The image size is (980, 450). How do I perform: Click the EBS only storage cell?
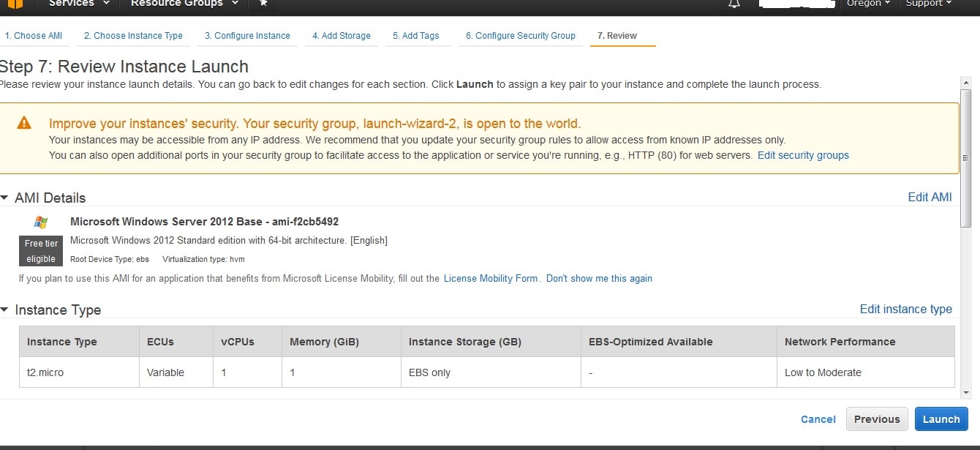(491, 372)
